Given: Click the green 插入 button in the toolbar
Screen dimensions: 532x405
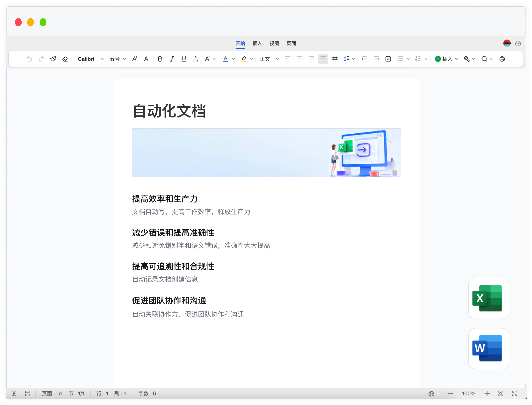Looking at the screenshot, I should point(444,59).
